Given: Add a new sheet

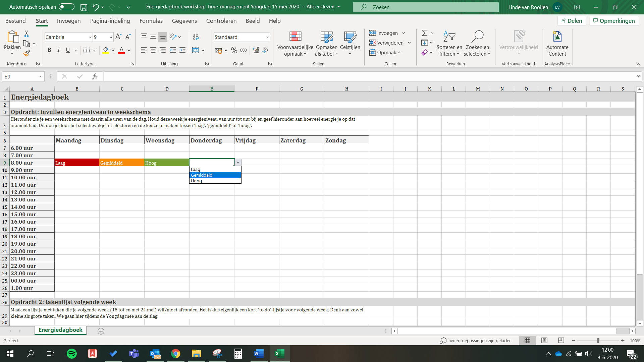Looking at the screenshot, I should click(101, 331).
